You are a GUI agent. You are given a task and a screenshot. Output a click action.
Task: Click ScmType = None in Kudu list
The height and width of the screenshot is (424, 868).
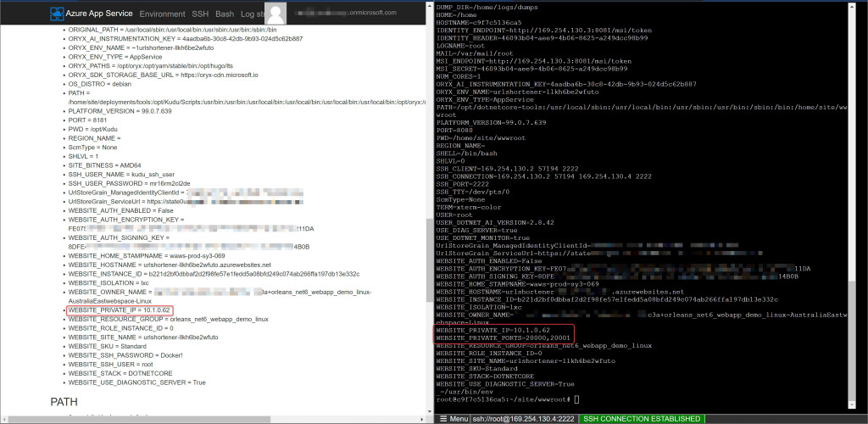pyautogui.click(x=92, y=148)
